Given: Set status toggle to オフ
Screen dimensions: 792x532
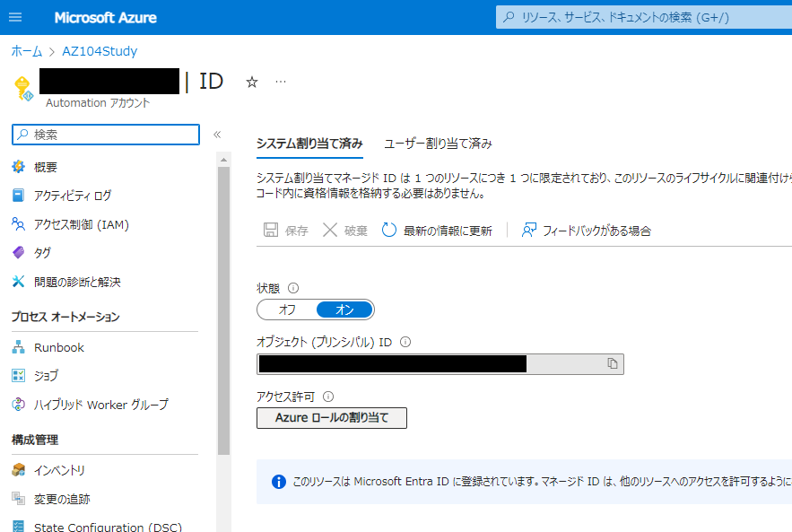Looking at the screenshot, I should click(287, 310).
